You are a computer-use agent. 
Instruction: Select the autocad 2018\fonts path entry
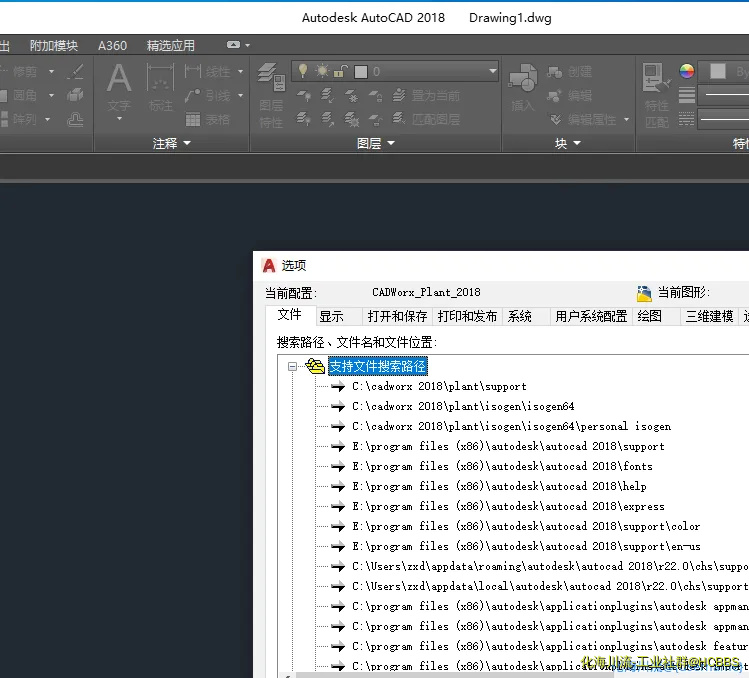[x=502, y=466]
